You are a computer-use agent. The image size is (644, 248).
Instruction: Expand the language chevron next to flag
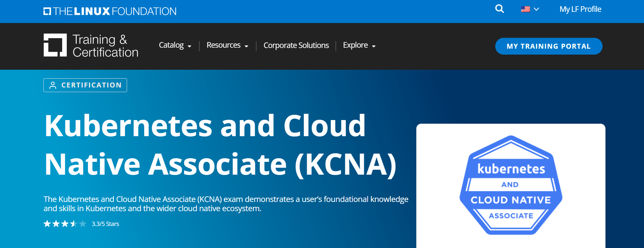coord(536,9)
